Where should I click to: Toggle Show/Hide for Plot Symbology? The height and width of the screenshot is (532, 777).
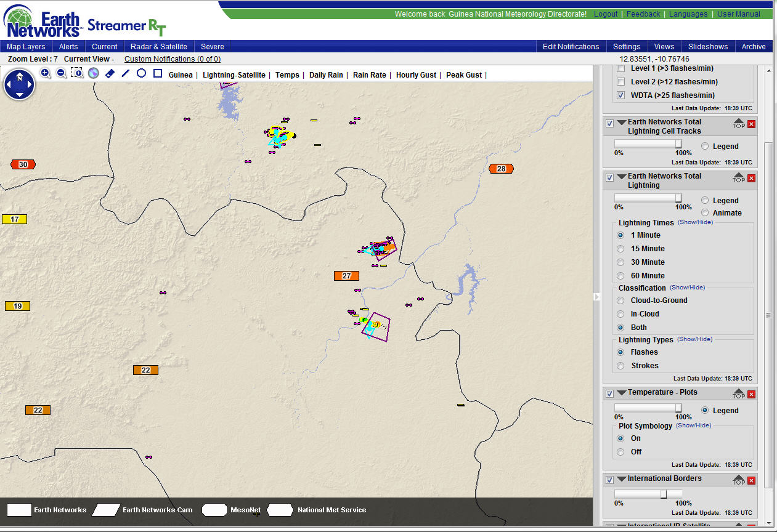pyautogui.click(x=693, y=425)
